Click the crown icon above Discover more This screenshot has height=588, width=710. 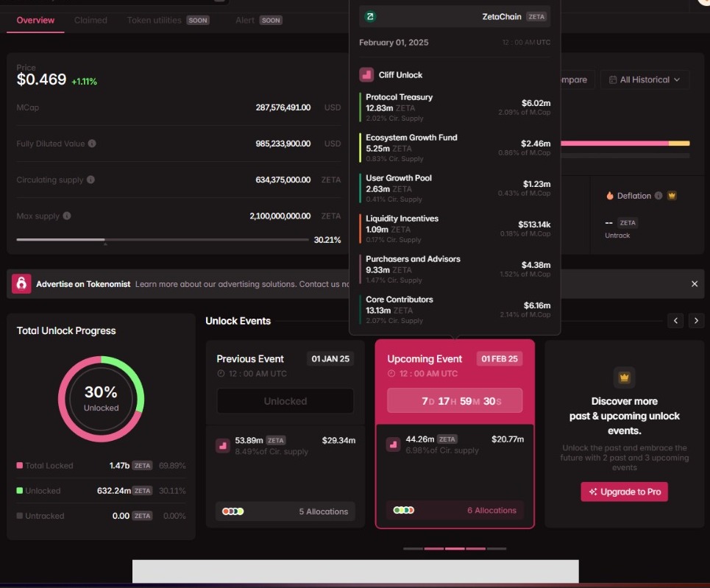point(625,378)
